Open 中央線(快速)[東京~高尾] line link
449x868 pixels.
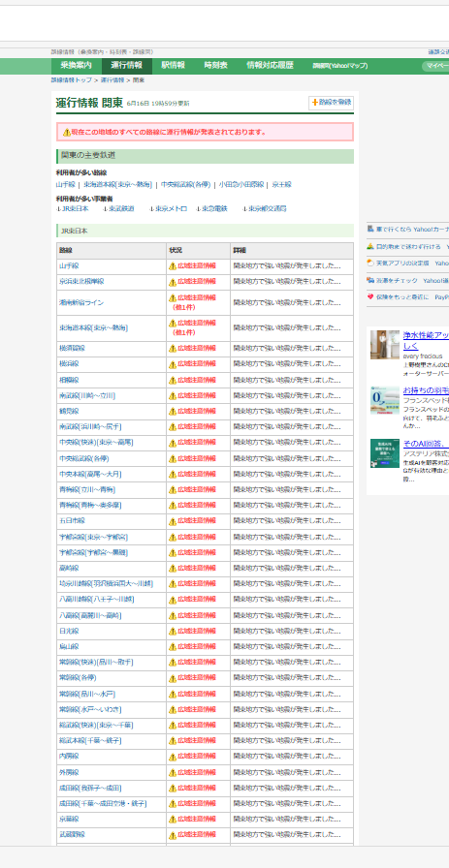[96, 443]
